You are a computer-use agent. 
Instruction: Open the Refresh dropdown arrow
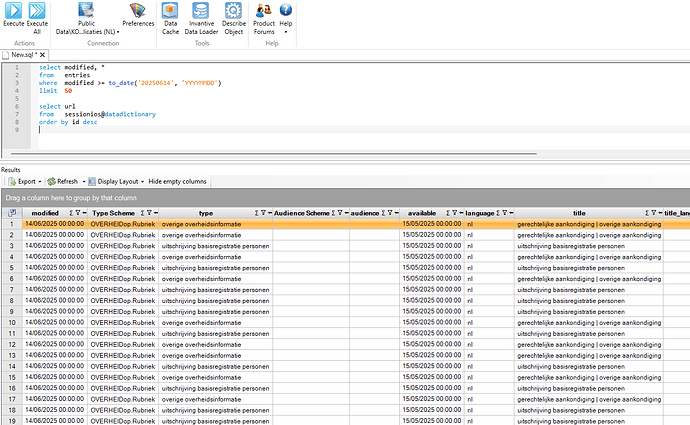[84, 181]
